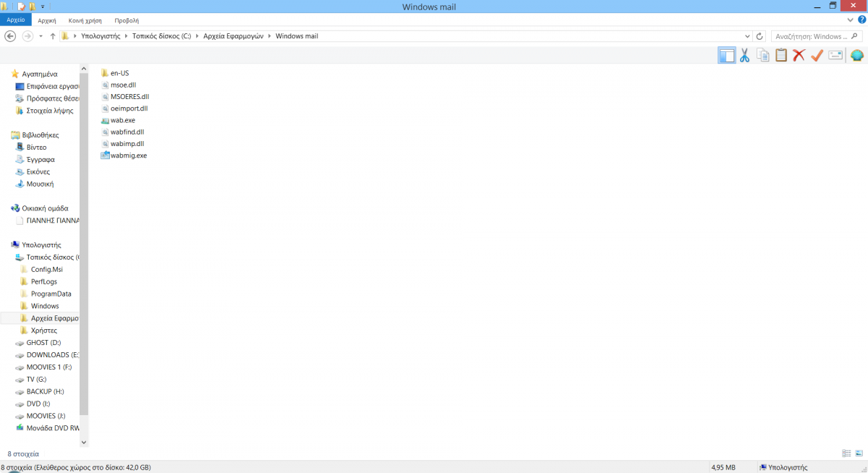
Task: Select ProgramData folder in tree
Action: point(46,294)
